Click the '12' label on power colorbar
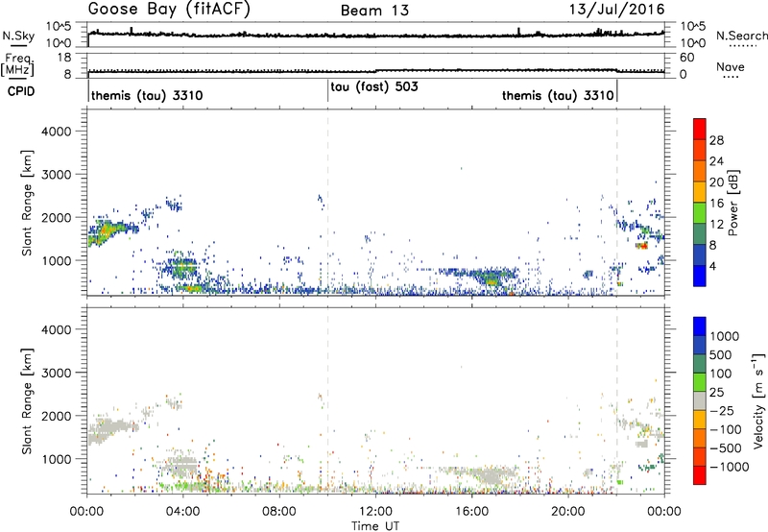Image resolution: width=768 pixels, height=532 pixels. [716, 225]
